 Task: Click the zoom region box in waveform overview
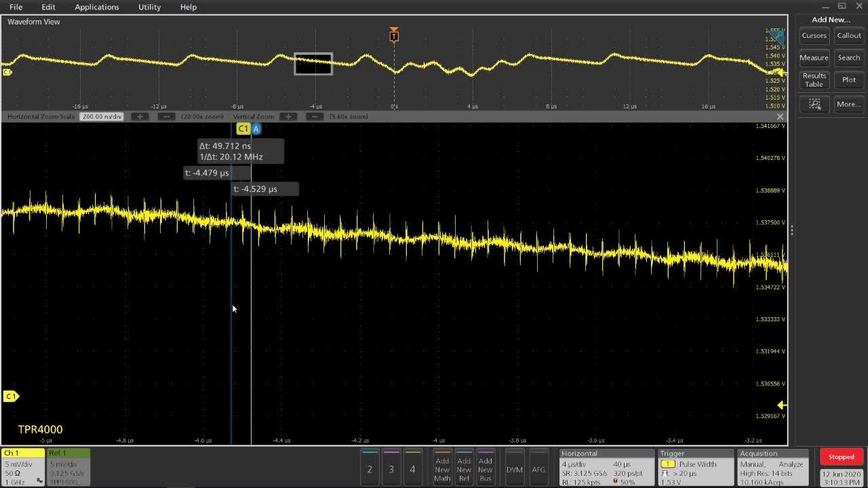(313, 64)
